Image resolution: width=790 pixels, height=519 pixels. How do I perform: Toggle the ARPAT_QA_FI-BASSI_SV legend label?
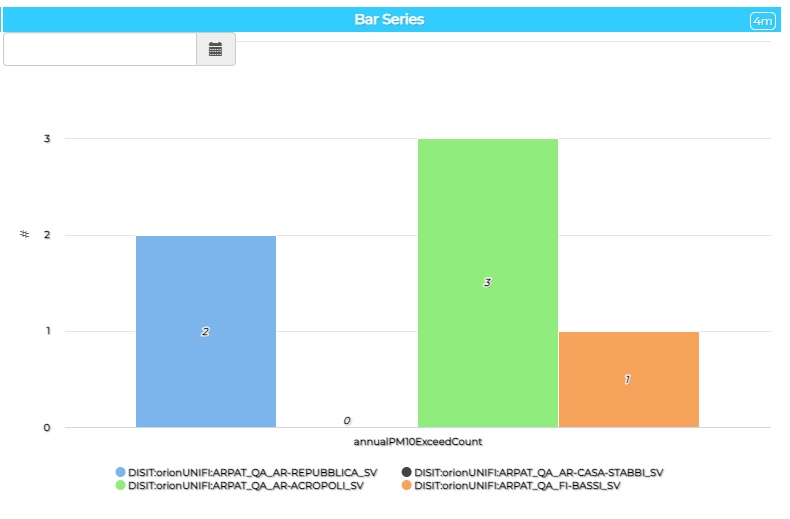tap(518, 485)
